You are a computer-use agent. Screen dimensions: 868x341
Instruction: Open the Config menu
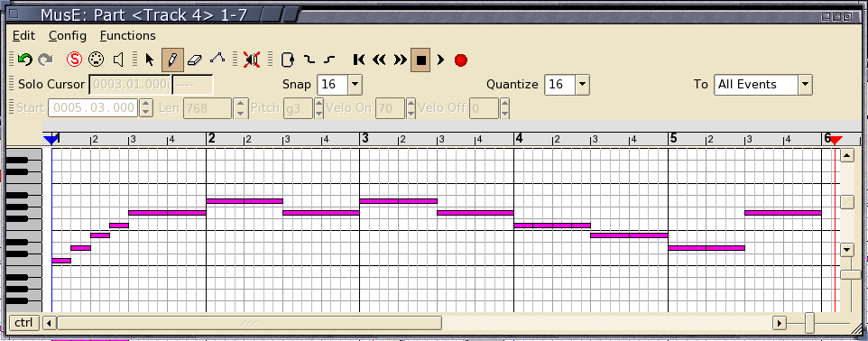[x=68, y=35]
